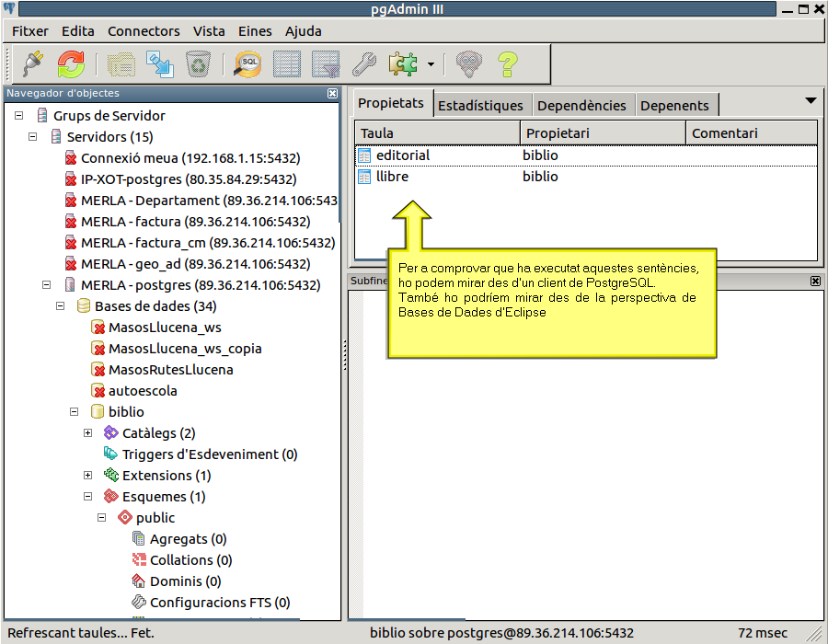Open the maintenance wrench icon
This screenshot has height=644, width=828.
364,64
